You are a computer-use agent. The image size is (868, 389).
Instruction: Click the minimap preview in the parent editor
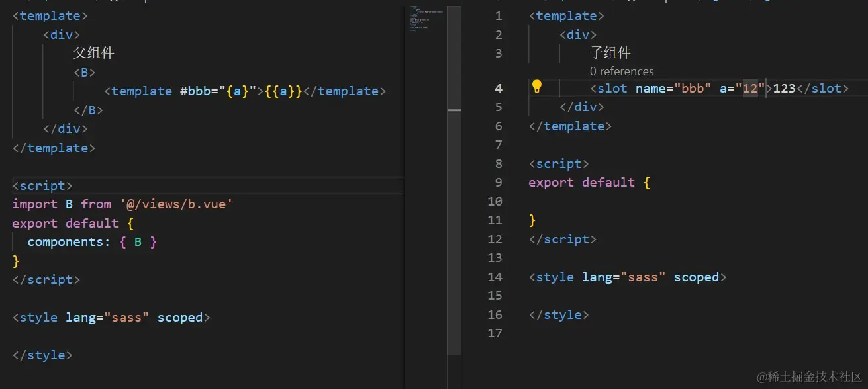426,19
